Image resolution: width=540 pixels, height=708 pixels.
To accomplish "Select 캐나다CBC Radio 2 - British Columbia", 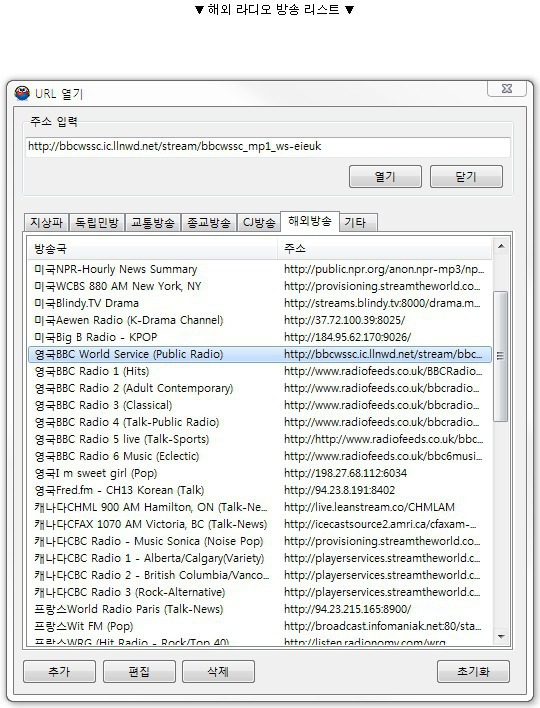I will point(259,575).
